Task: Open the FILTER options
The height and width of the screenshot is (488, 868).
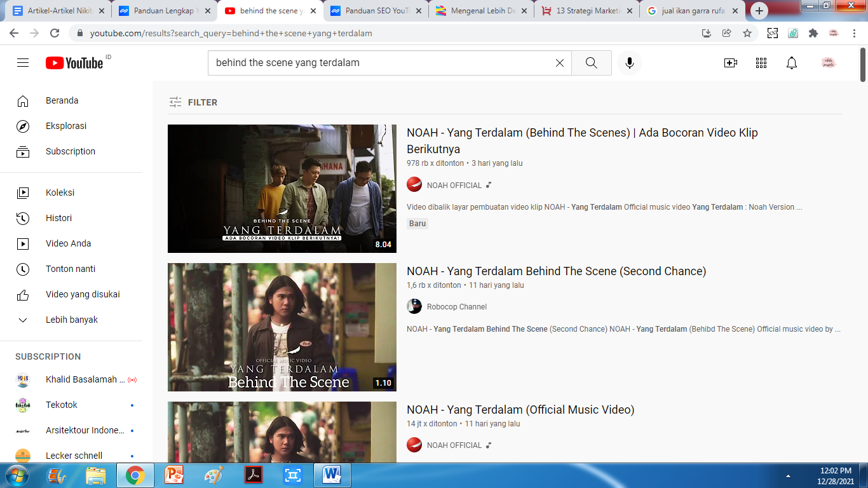Action: [x=193, y=102]
